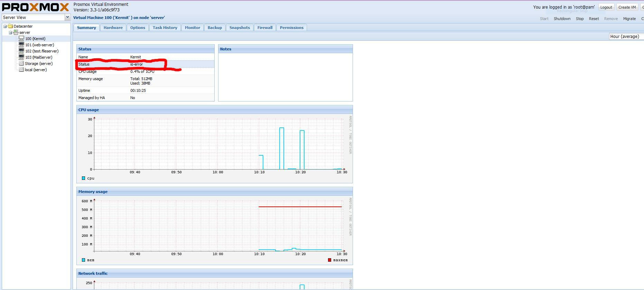Open the Hour (average) timeframe dropdown
Image resolution: width=644 pixels, height=290 pixels.
coord(626,36)
